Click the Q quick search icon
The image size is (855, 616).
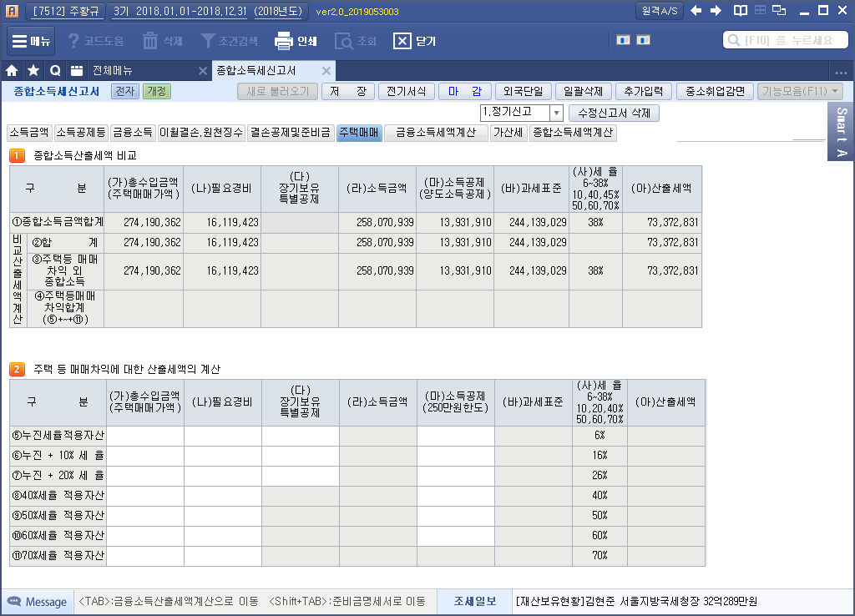tap(55, 71)
